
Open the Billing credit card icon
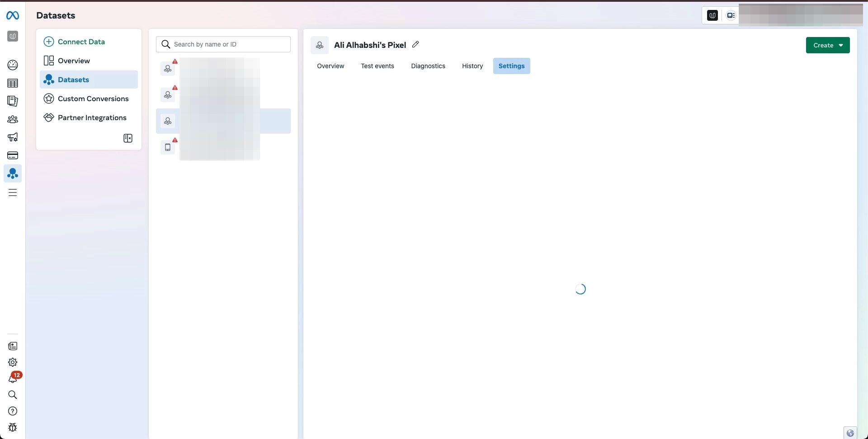pyautogui.click(x=13, y=155)
